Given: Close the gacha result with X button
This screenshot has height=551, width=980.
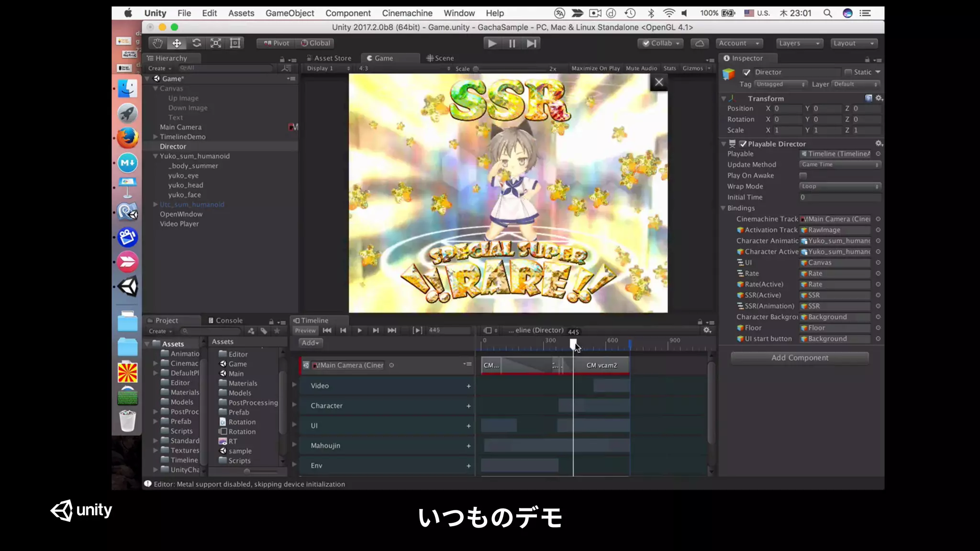Looking at the screenshot, I should 659,82.
